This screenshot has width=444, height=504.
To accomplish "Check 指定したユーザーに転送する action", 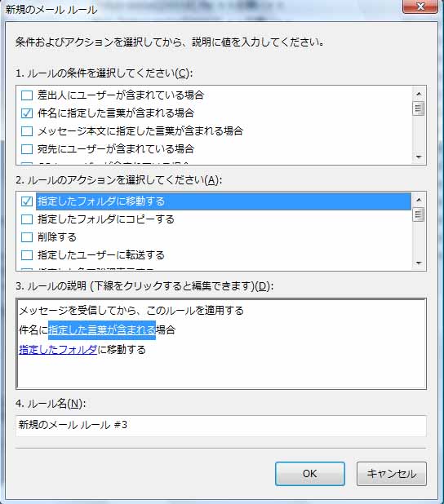I will pyautogui.click(x=27, y=255).
